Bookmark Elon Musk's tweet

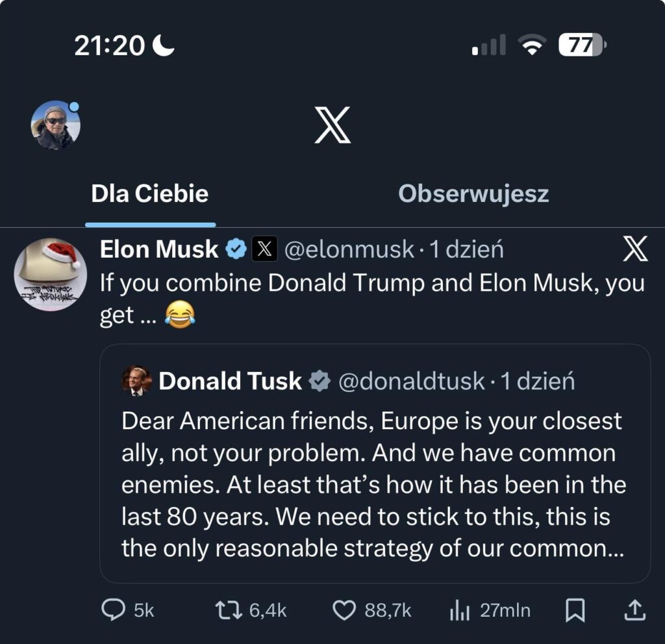(575, 610)
